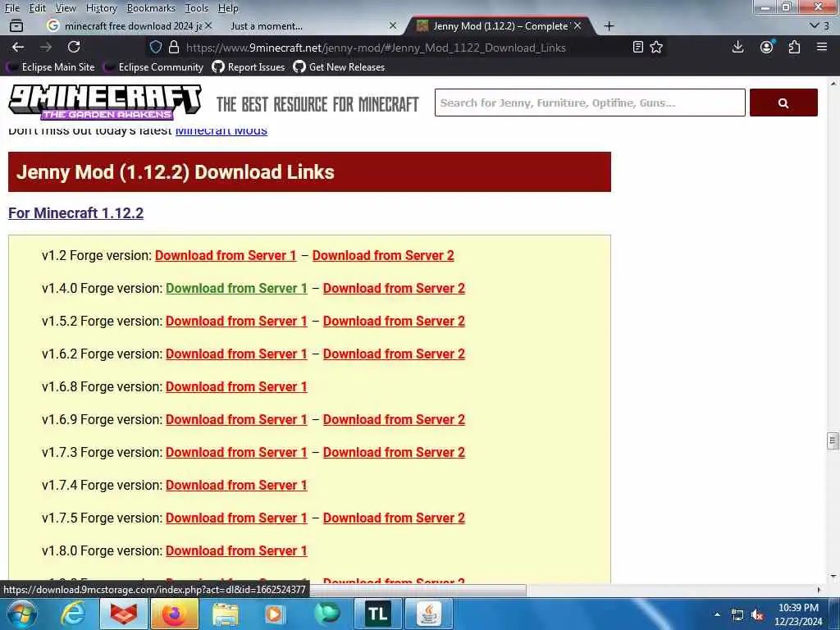Click v1.6.8 Download from Server 1
840x630 pixels.
point(236,387)
